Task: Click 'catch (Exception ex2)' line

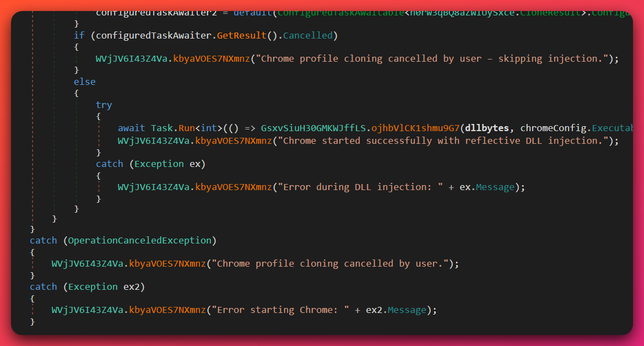Action: (88, 287)
